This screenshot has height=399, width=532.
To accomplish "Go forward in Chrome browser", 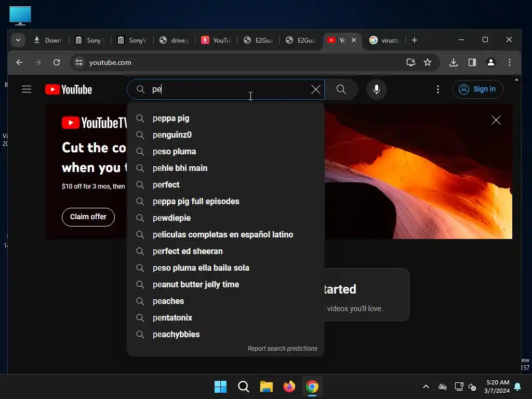I will point(37,62).
